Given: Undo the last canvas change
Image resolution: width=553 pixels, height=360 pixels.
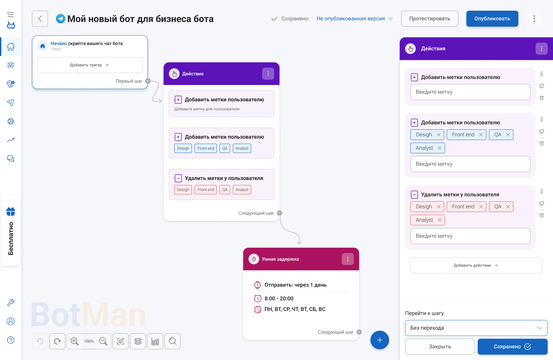Looking at the screenshot, I should point(40,341).
